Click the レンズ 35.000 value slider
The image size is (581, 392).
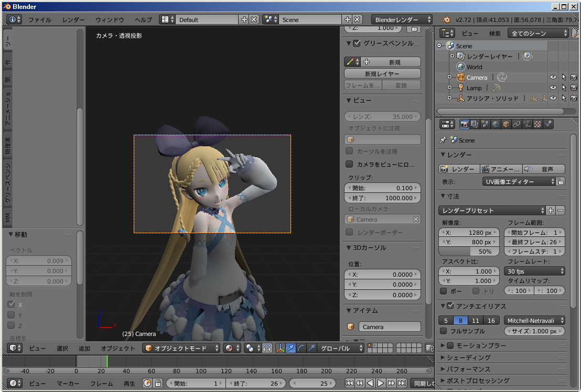pyautogui.click(x=382, y=116)
